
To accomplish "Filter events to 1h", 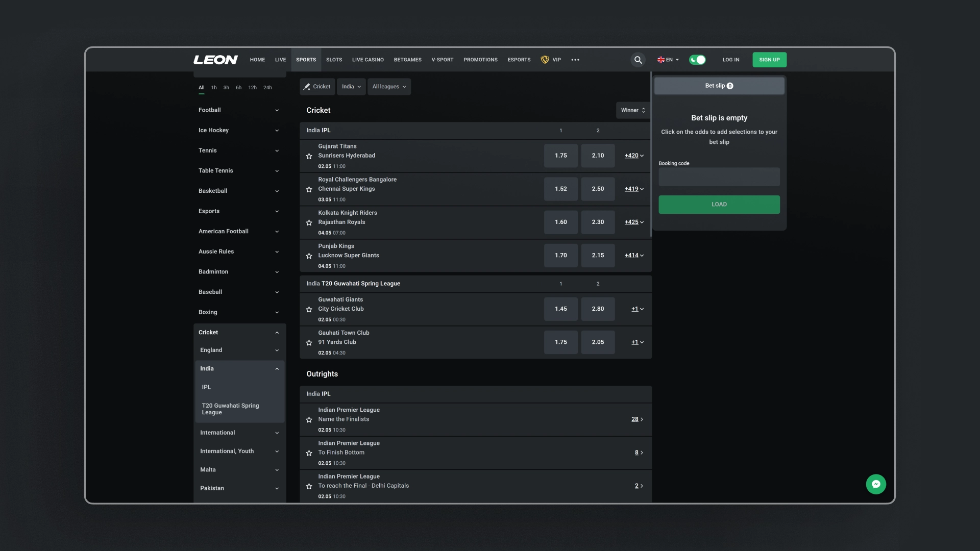I will point(214,88).
